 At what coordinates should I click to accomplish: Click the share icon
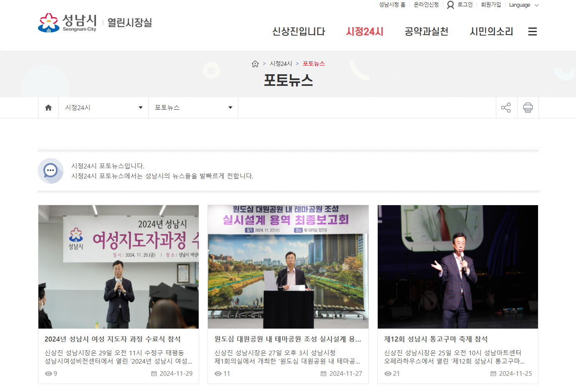tap(506, 108)
